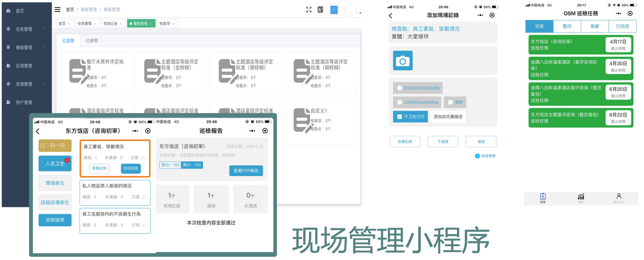Tap the circle close icon on 巡檢報告 screen
The width and height of the screenshot is (644, 260).
pyautogui.click(x=265, y=131)
